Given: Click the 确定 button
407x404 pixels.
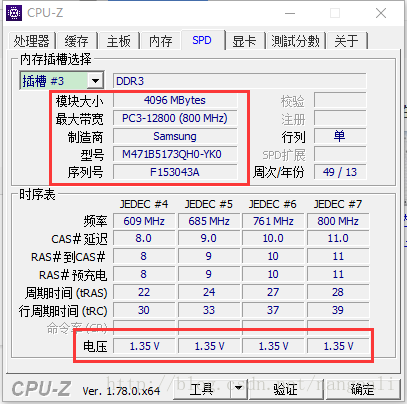Looking at the screenshot, I should (362, 389).
